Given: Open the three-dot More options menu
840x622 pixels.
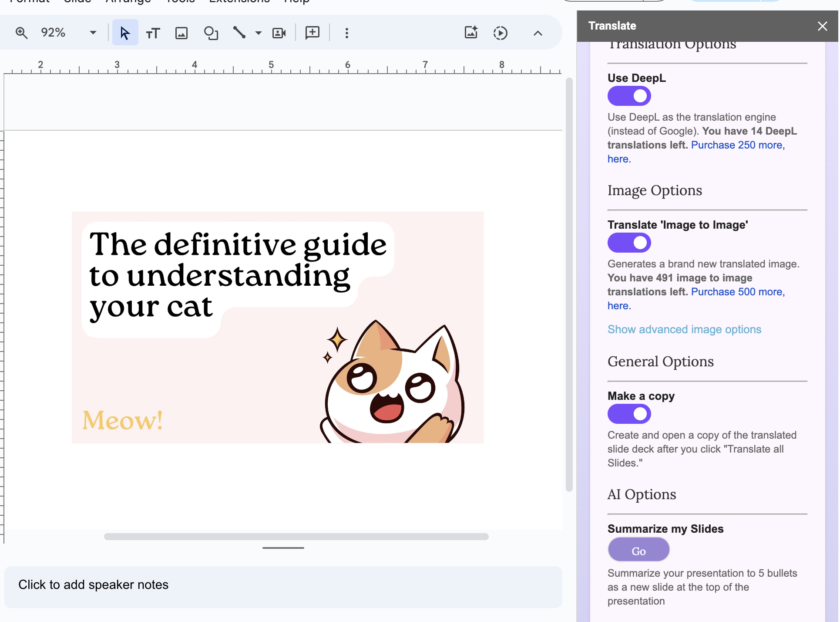Looking at the screenshot, I should click(347, 33).
